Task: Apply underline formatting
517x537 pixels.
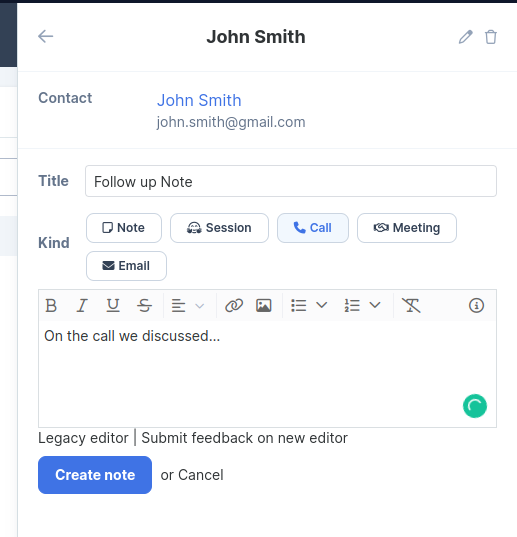Action: 113,305
